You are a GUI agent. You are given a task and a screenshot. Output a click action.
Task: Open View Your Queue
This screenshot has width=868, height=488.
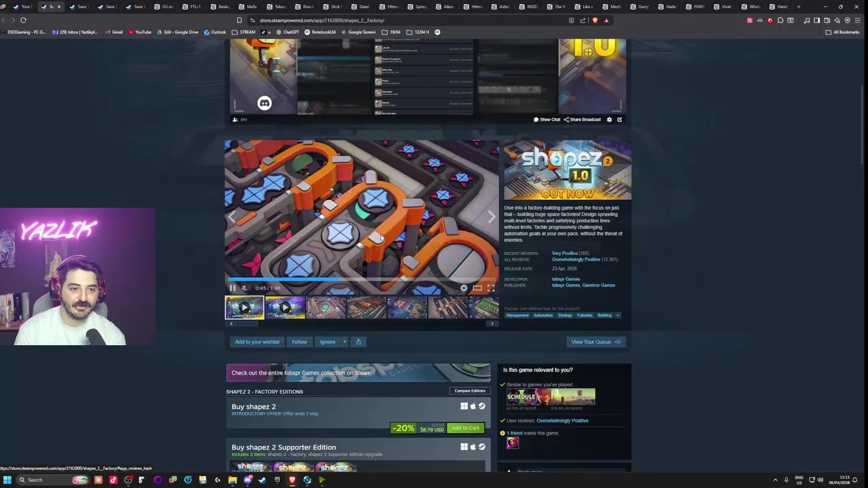click(x=596, y=342)
